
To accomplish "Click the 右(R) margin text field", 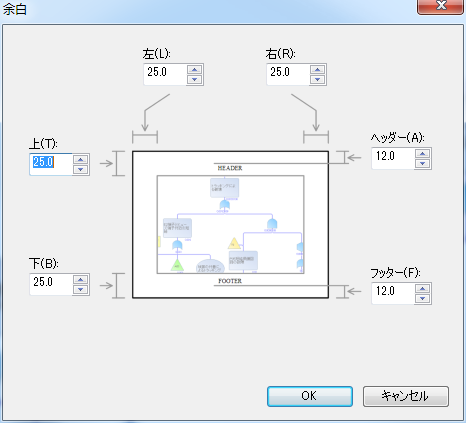I will [x=288, y=74].
